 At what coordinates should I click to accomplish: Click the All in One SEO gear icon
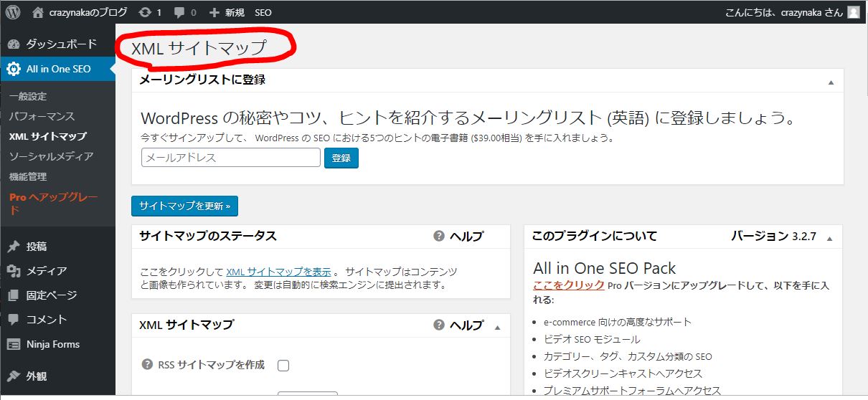(x=14, y=69)
